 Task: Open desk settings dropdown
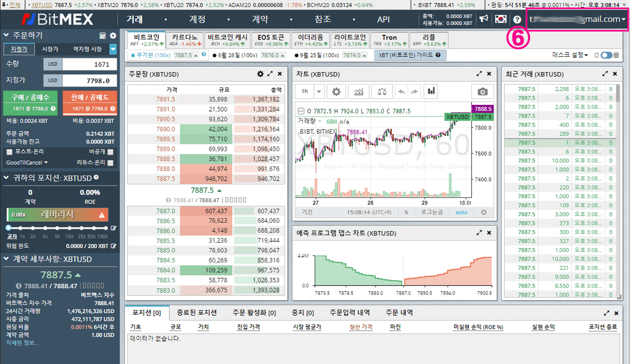(570, 55)
